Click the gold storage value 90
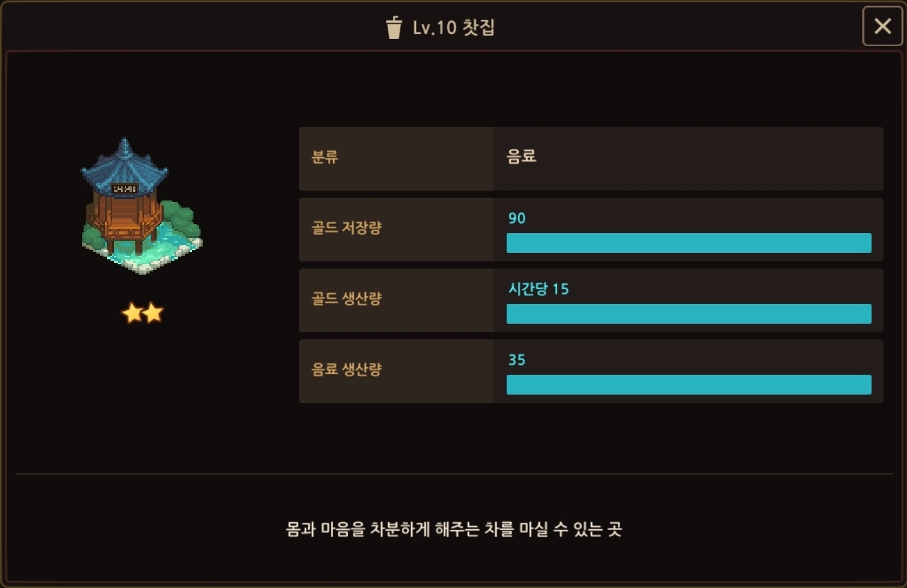907x588 pixels. click(x=517, y=218)
